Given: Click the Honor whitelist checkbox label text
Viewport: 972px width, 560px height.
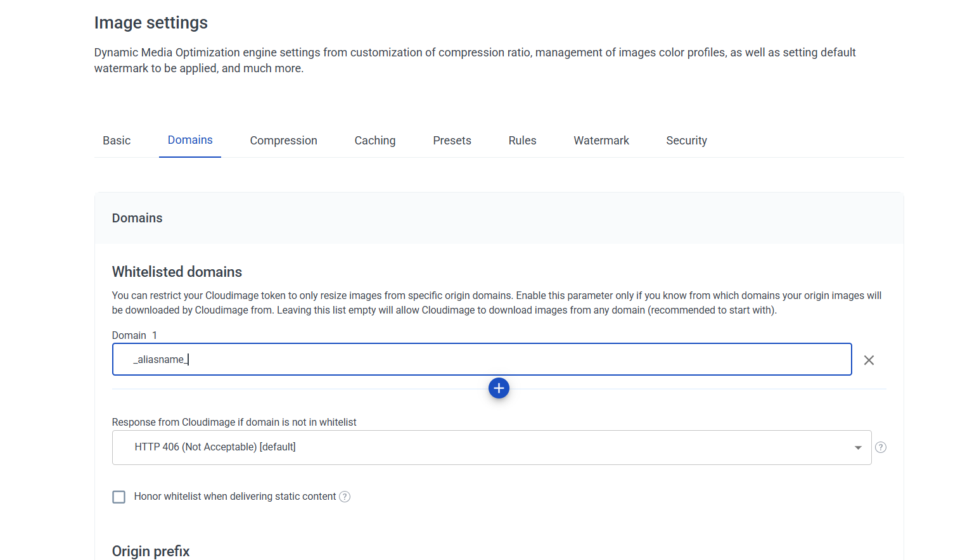Looking at the screenshot, I should point(234,497).
